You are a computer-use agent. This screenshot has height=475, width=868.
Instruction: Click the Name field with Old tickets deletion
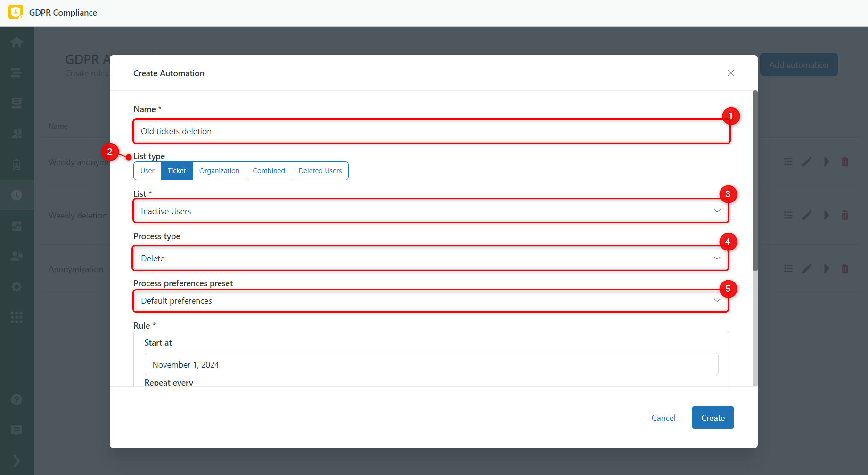431,131
